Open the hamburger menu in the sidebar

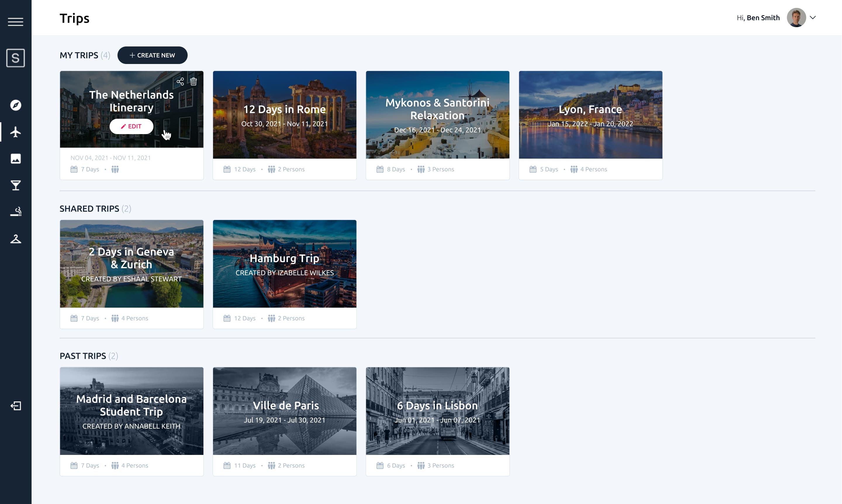(15, 22)
